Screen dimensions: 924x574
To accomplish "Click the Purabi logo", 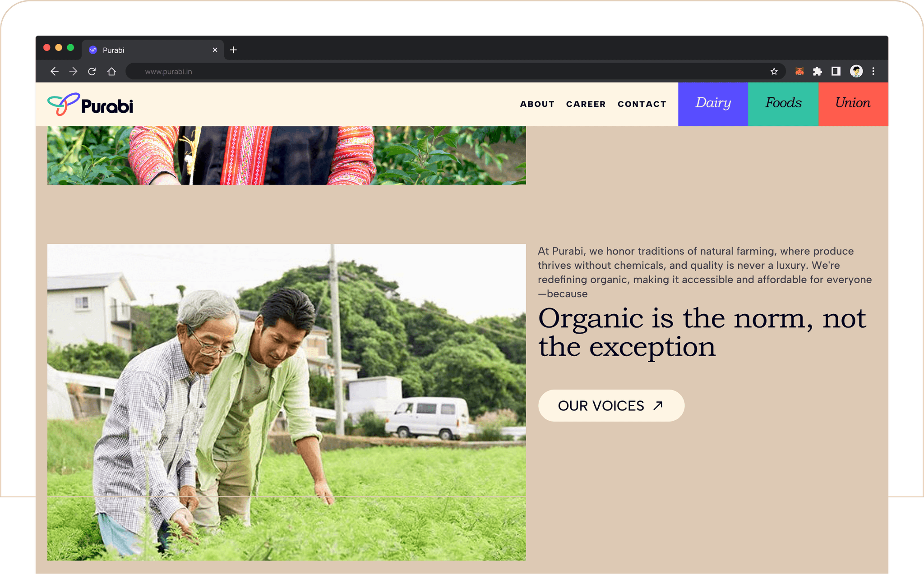I will tap(90, 105).
